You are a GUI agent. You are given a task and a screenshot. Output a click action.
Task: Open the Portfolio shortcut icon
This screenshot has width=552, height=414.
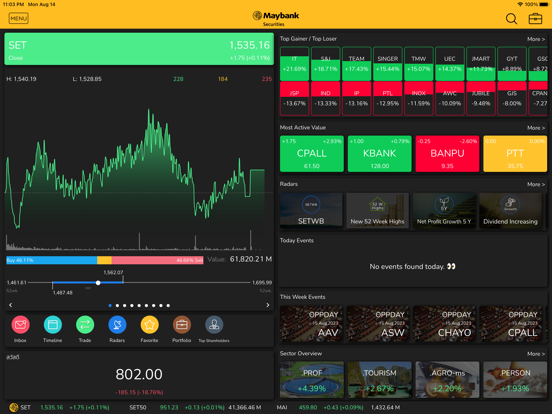[x=182, y=325]
